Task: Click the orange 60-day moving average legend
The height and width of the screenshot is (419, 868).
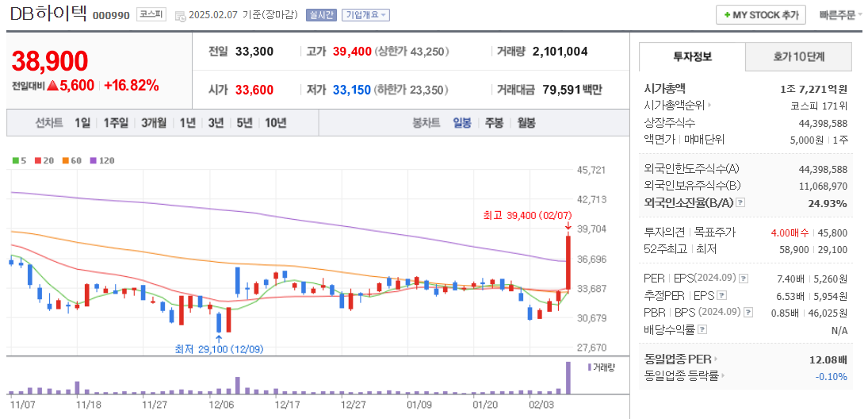Action: [71, 161]
